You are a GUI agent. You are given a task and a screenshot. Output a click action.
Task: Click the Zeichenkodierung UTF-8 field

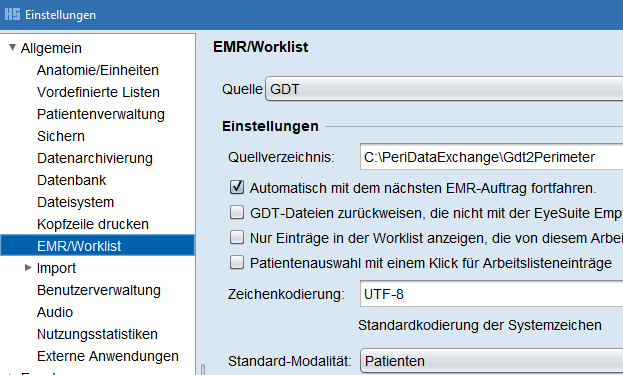tap(491, 294)
